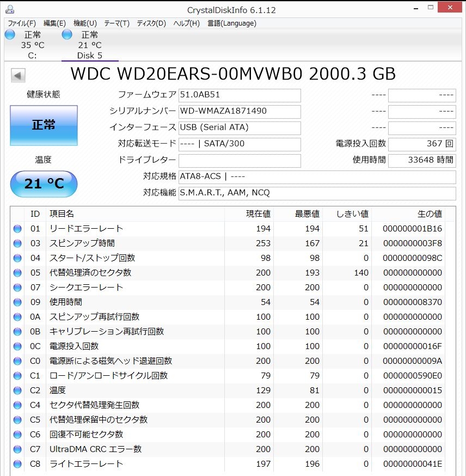Switch to the Disk 5 21 °C tab

[89, 45]
